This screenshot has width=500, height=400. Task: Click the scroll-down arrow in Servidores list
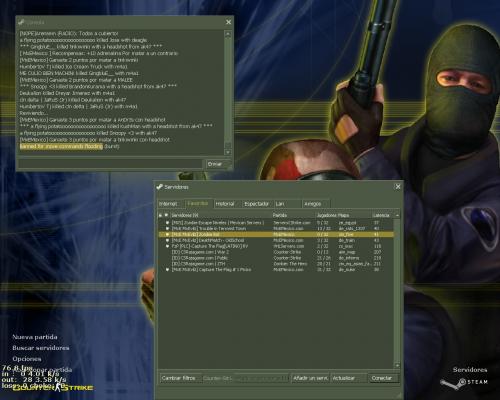pyautogui.click(x=397, y=365)
